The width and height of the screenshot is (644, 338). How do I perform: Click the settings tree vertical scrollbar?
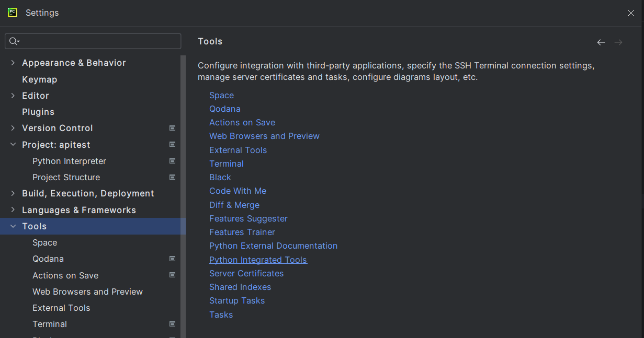[183, 157]
